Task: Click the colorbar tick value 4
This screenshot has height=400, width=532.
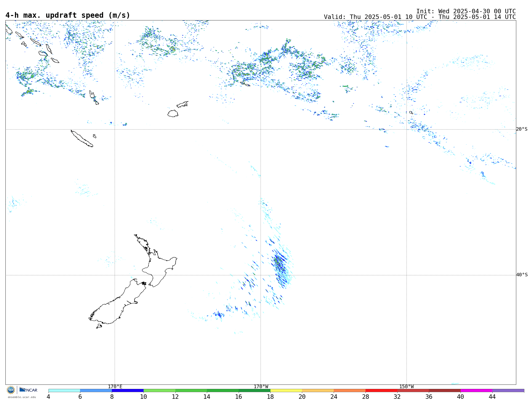Action: 49,397
